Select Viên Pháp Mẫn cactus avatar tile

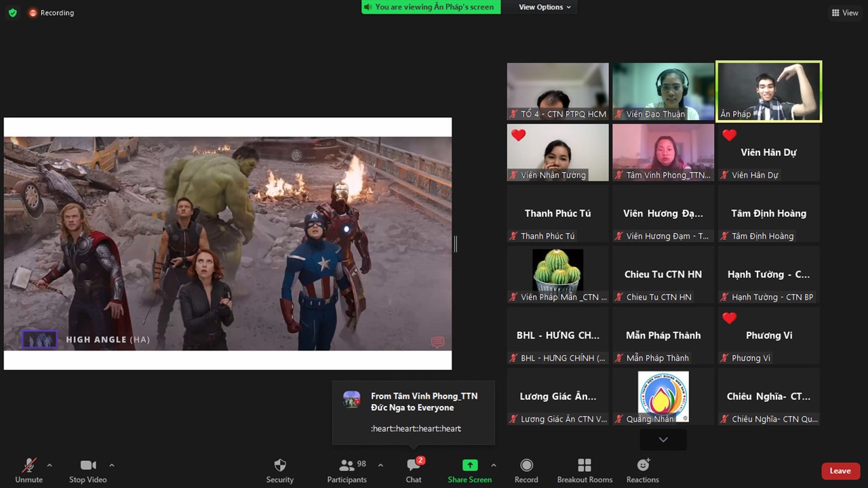(558, 274)
